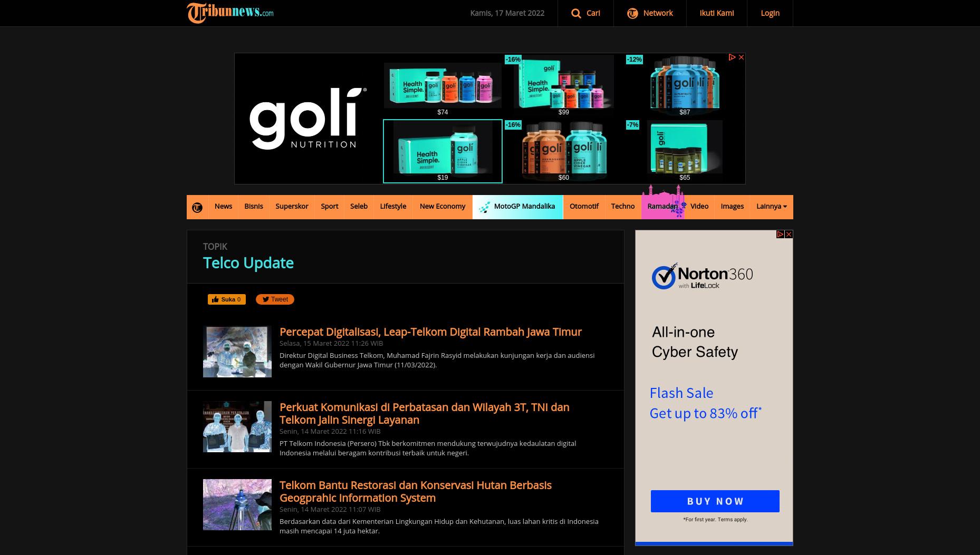Select the $87 Goli product

coord(685,85)
